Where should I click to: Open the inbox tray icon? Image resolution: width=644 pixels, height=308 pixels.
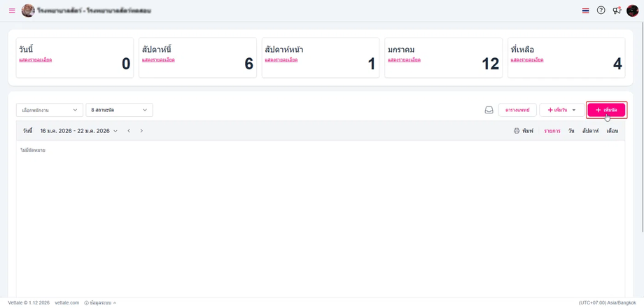[489, 110]
